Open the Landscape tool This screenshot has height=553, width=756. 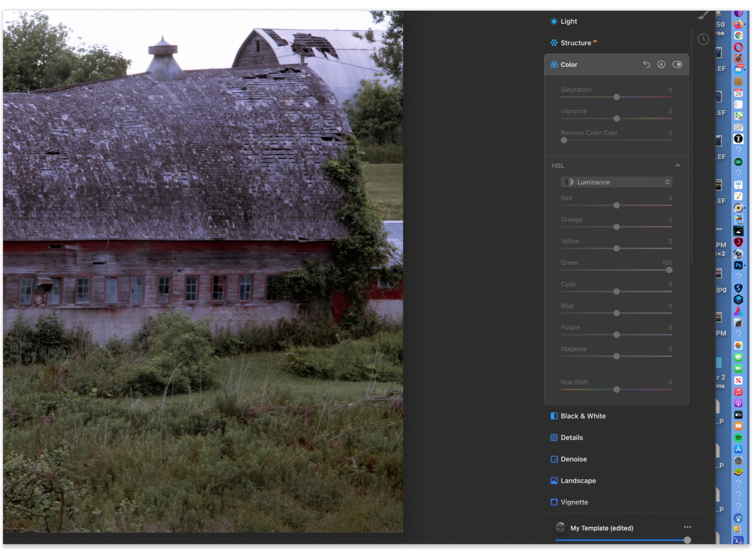pos(578,480)
